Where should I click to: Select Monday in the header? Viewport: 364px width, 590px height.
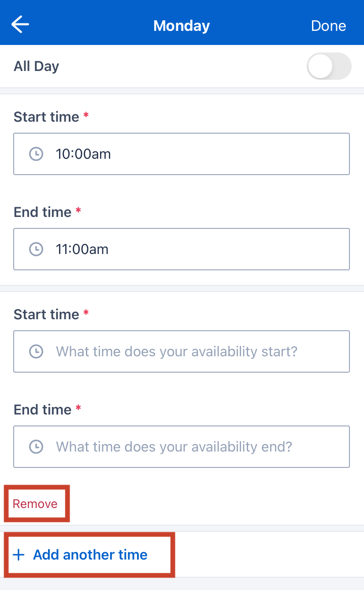coord(182,26)
